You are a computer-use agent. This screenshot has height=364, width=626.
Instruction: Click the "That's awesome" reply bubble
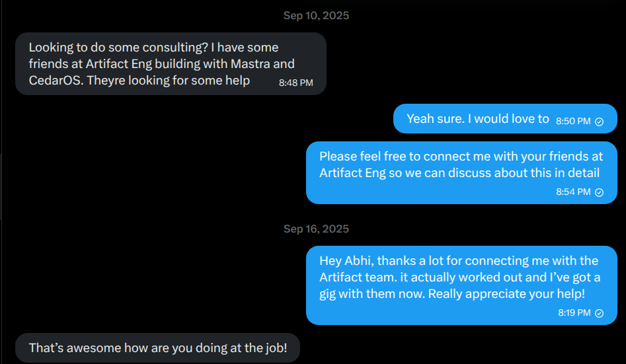(x=158, y=348)
